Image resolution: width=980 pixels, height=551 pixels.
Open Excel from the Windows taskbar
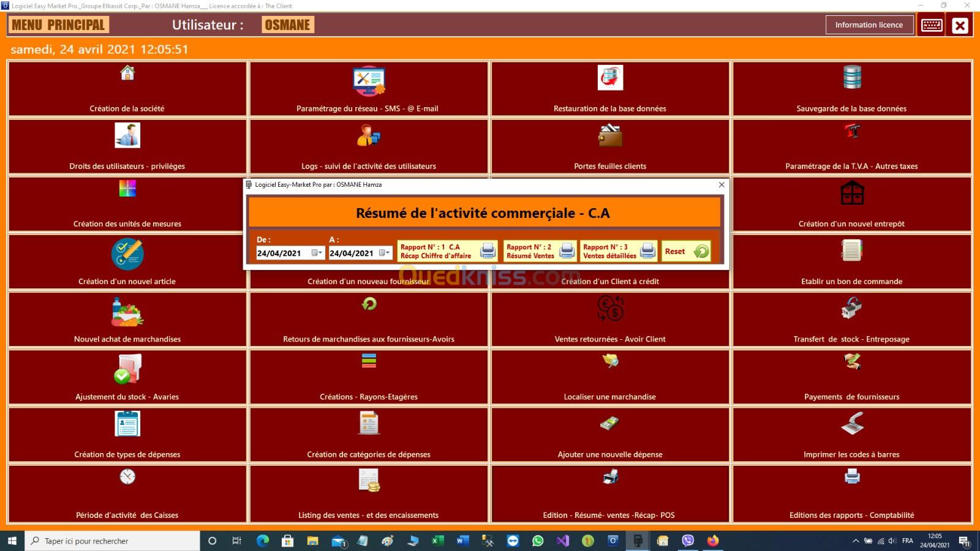pyautogui.click(x=437, y=541)
